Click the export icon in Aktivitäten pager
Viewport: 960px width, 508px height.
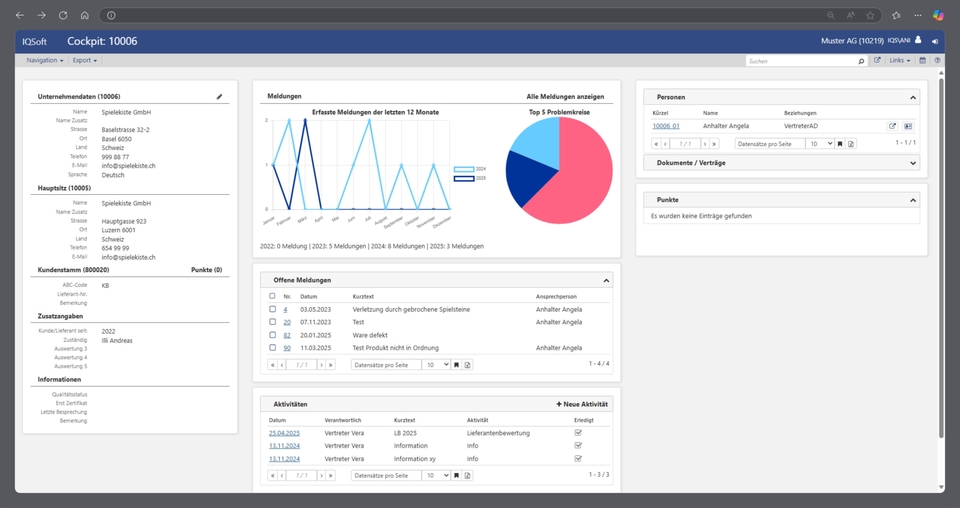coord(467,475)
